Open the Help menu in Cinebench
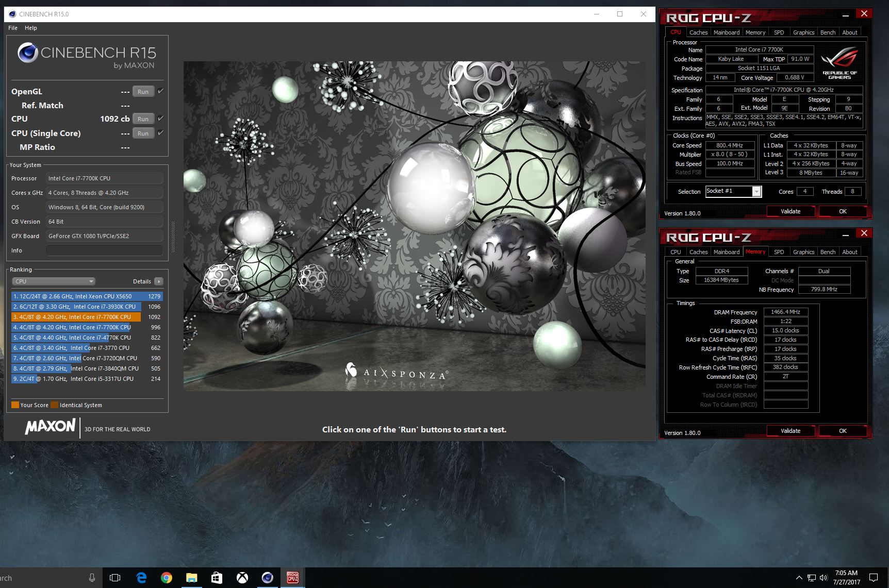This screenshot has height=588, width=889. (x=31, y=28)
